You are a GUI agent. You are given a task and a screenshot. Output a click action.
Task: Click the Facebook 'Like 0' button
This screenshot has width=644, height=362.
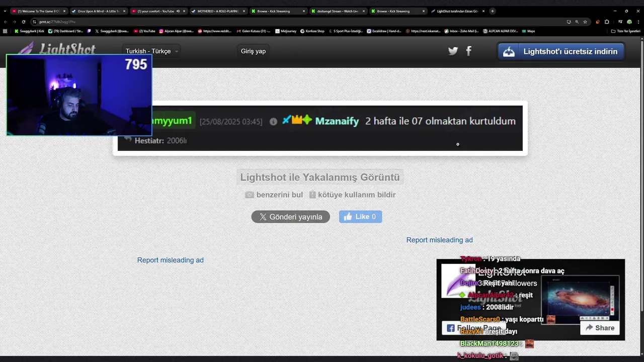pyautogui.click(x=360, y=217)
